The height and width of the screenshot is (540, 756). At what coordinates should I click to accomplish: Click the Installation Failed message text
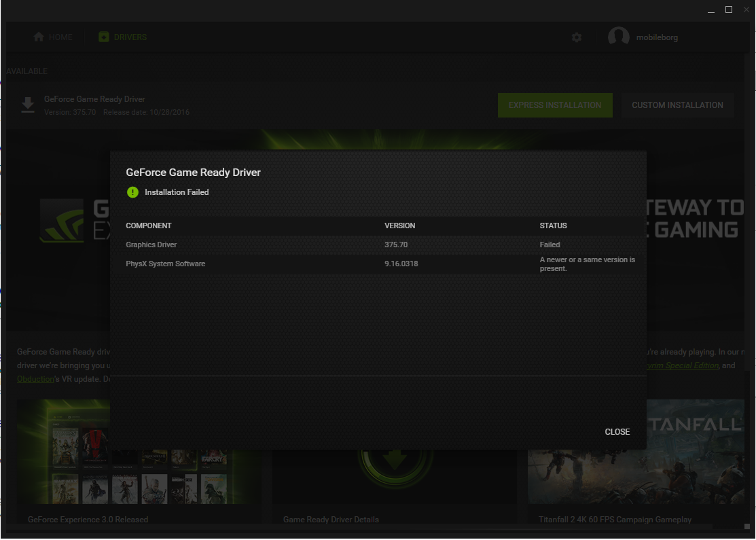(177, 192)
